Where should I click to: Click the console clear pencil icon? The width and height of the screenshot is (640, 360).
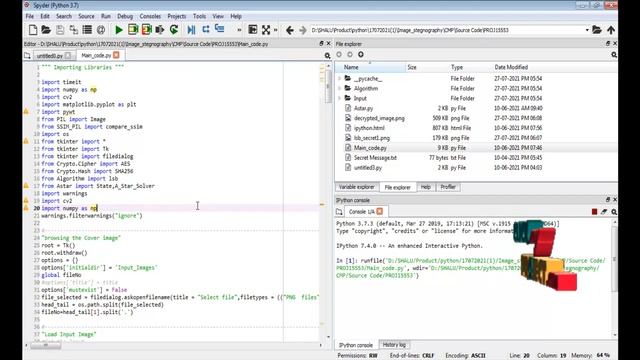point(604,211)
